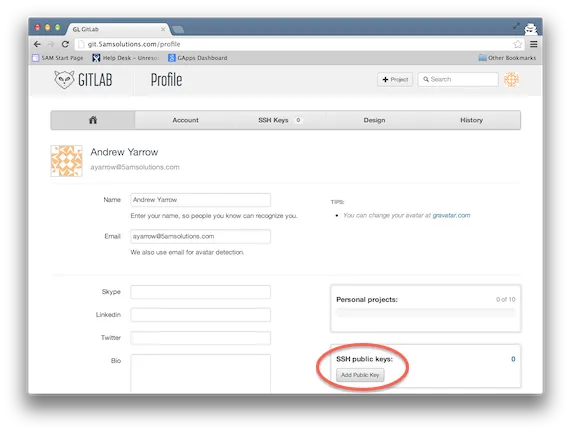Switch to the SSH Keys tab

[280, 120]
